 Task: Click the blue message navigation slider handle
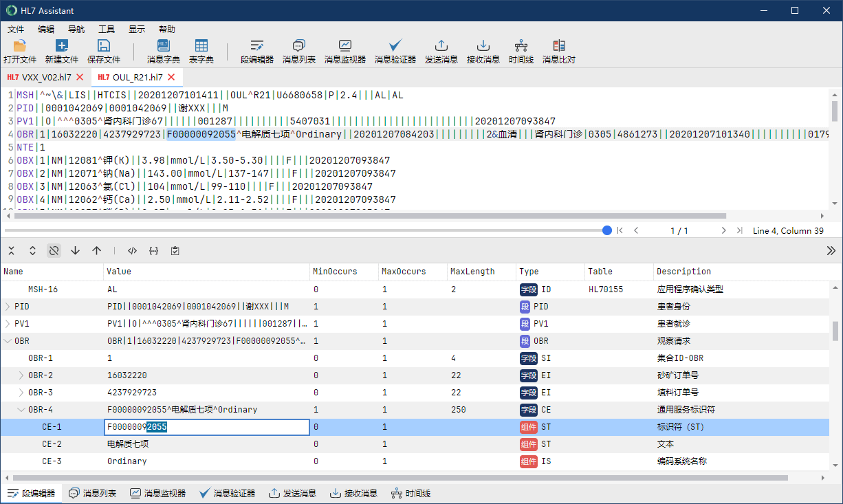click(x=606, y=231)
